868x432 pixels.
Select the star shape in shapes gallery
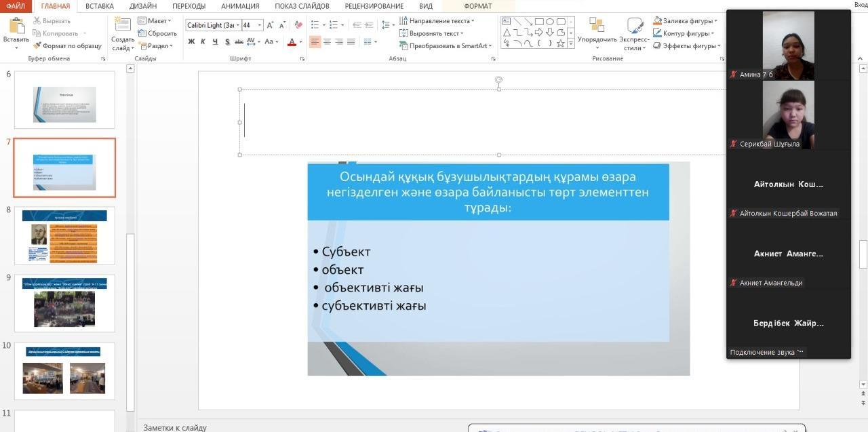(x=561, y=43)
